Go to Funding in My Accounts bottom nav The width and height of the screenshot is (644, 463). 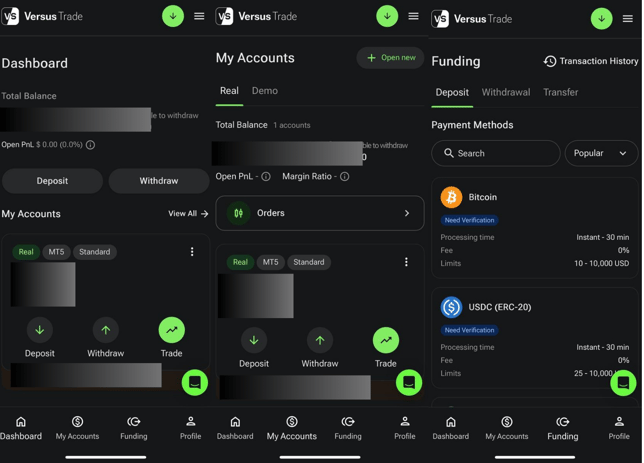pyautogui.click(x=348, y=428)
